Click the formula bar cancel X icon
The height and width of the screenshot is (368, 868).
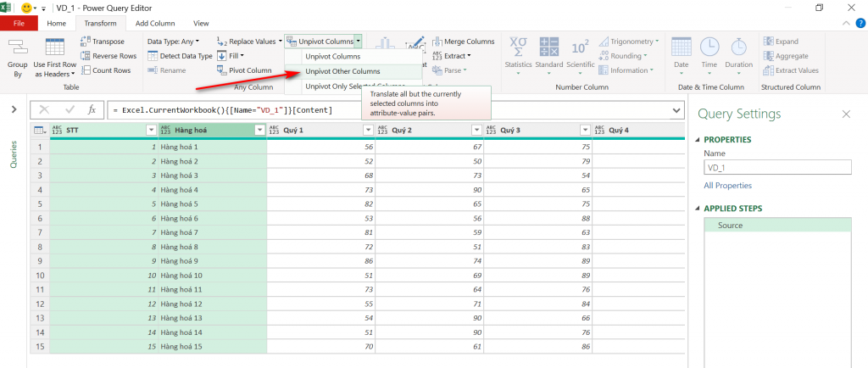tap(44, 110)
